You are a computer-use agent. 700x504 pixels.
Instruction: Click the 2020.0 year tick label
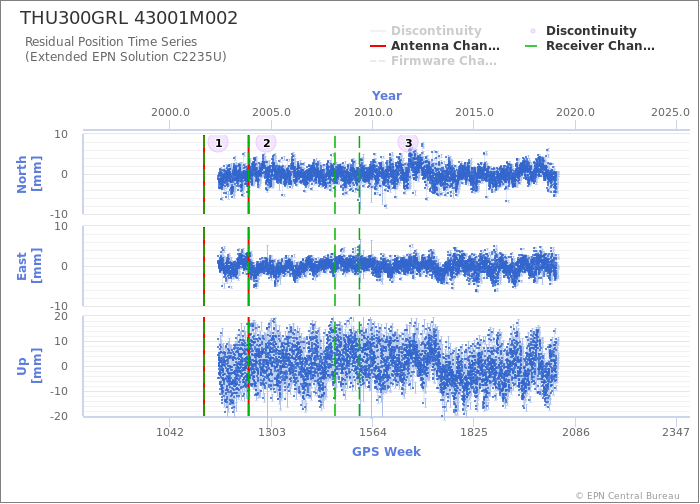click(575, 112)
